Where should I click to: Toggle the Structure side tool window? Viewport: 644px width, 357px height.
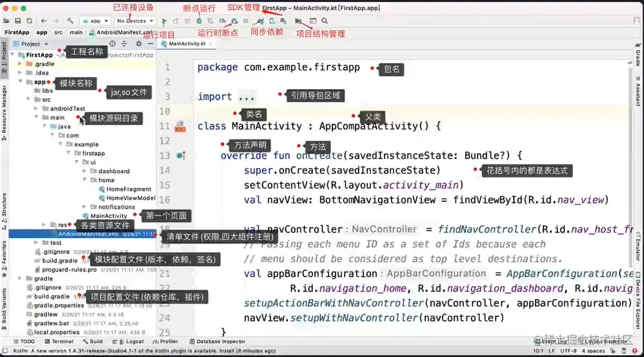(x=4, y=211)
